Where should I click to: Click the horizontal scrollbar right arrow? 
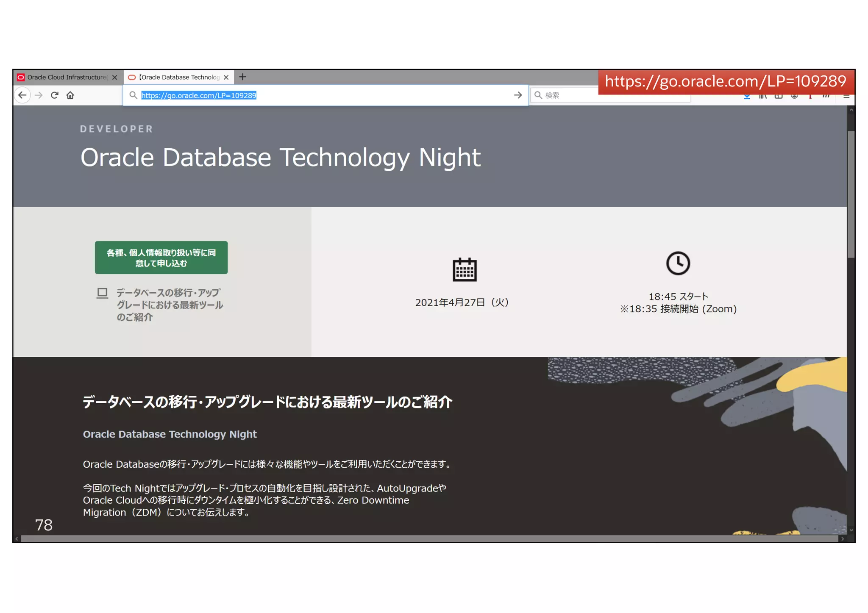(843, 538)
